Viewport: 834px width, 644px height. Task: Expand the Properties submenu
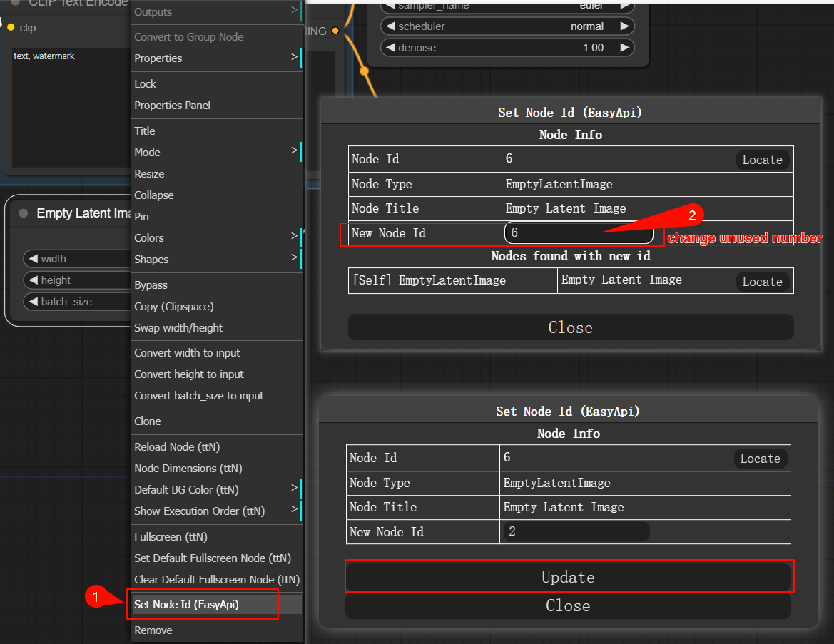point(217,58)
